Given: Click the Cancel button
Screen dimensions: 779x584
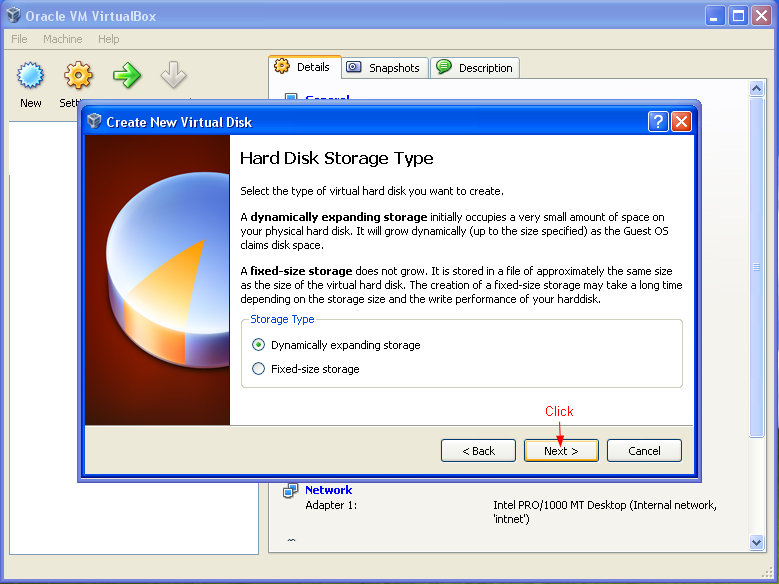Looking at the screenshot, I should point(644,451).
